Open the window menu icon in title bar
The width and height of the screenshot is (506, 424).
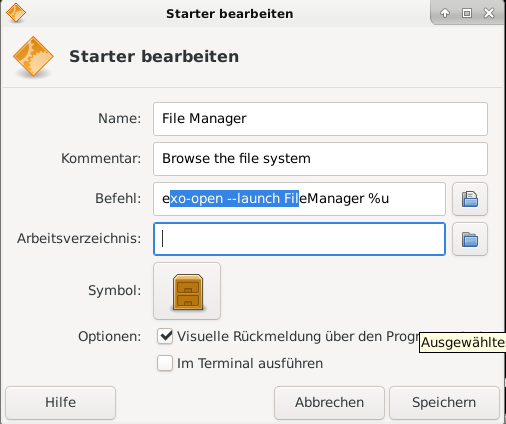pos(16,13)
